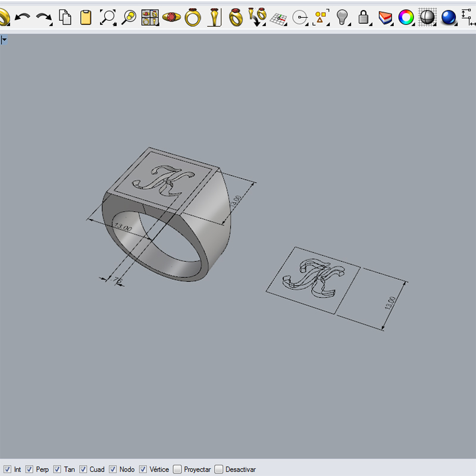Click the Paste clipboard icon

point(86,17)
